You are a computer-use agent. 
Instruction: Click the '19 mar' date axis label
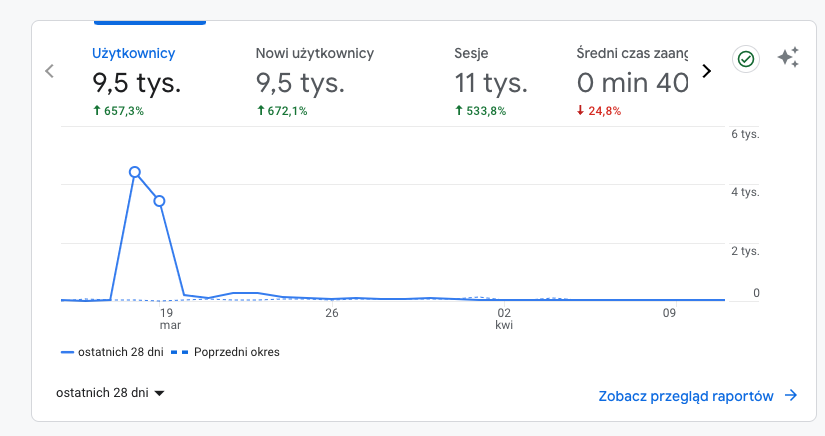170,318
